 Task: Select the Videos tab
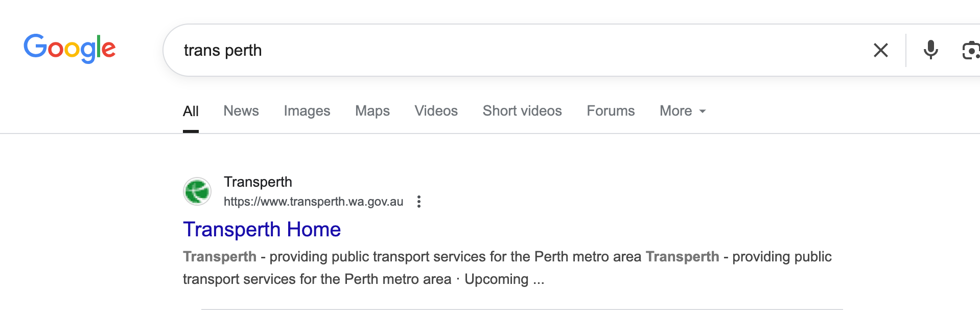(436, 111)
